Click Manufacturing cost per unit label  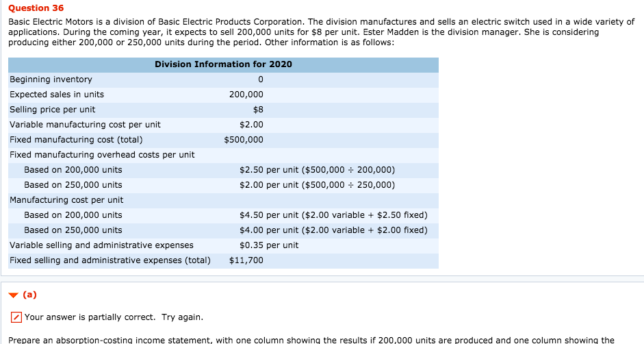[x=66, y=200]
